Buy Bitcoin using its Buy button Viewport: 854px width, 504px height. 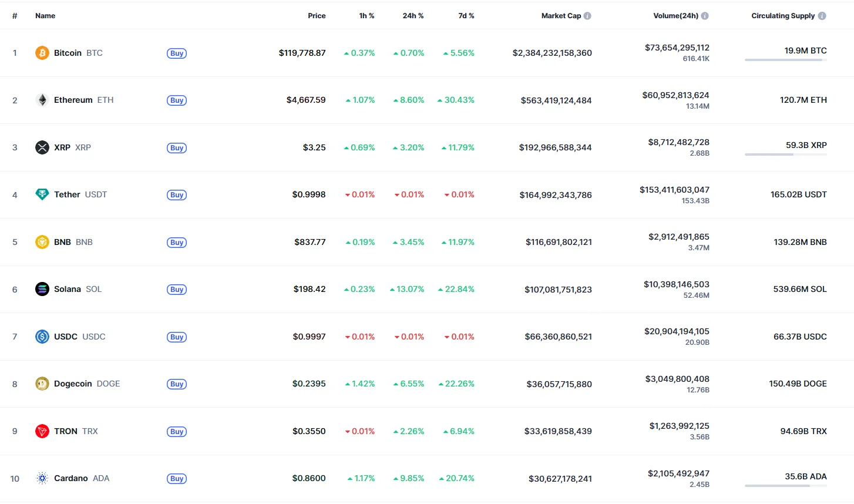tap(177, 53)
